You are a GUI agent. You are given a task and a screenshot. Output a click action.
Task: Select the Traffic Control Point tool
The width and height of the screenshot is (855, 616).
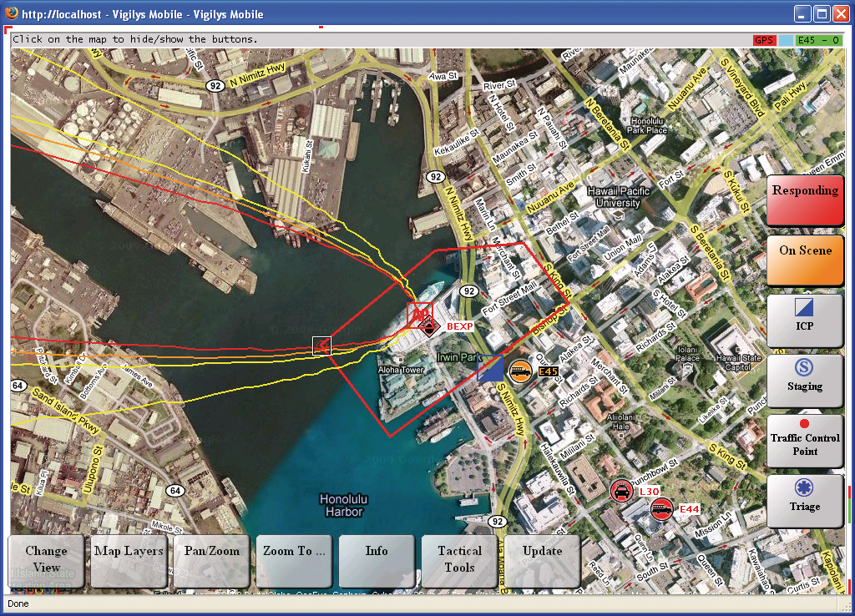point(805,441)
